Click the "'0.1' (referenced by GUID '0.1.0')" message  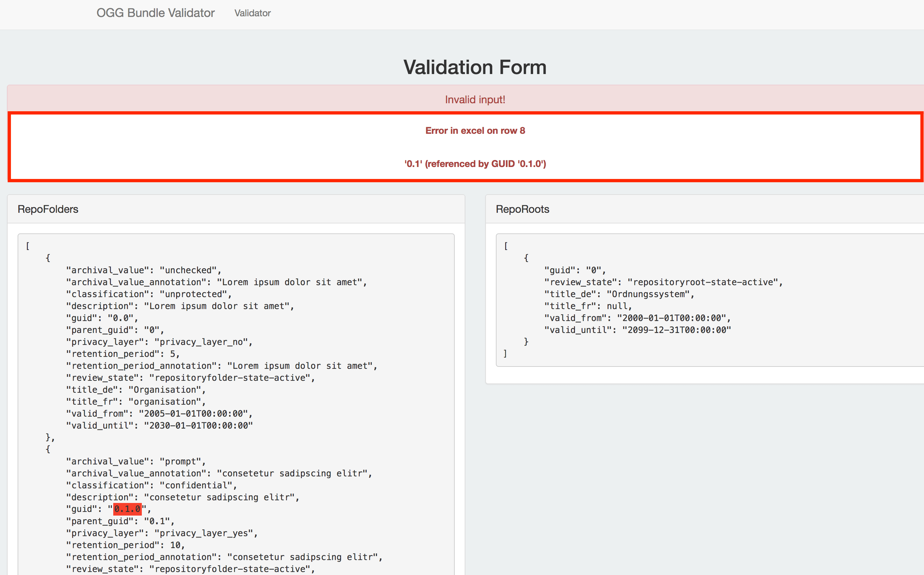pos(475,164)
